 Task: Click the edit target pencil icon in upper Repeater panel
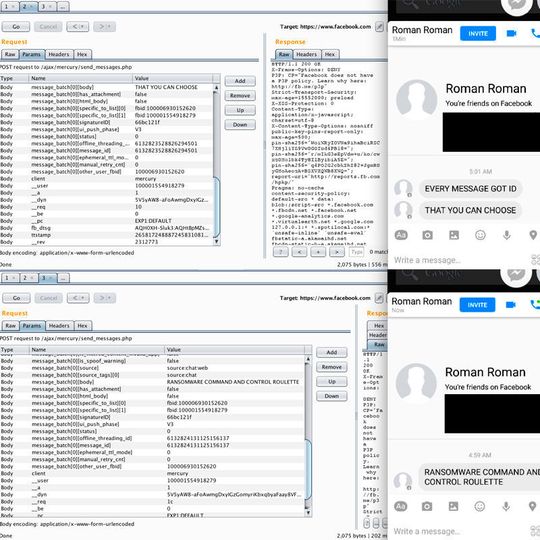(379, 27)
